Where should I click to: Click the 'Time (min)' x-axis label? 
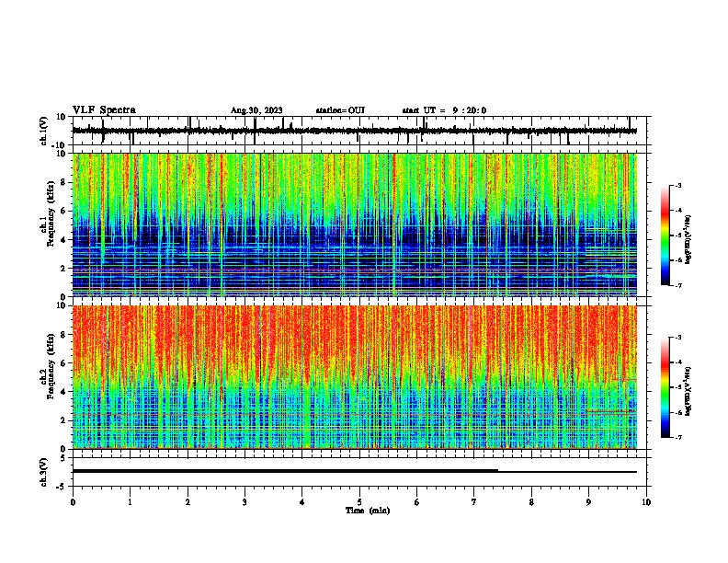click(368, 511)
